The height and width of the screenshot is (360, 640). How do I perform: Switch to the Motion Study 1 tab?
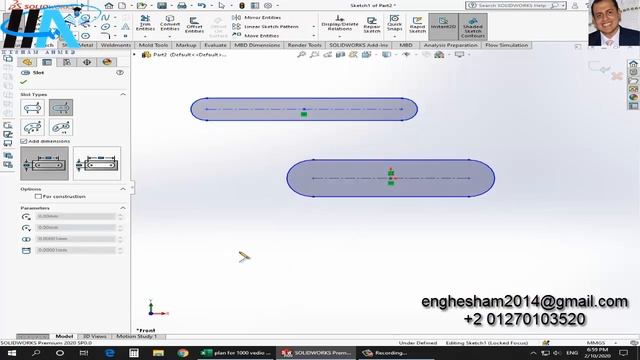pyautogui.click(x=137, y=336)
